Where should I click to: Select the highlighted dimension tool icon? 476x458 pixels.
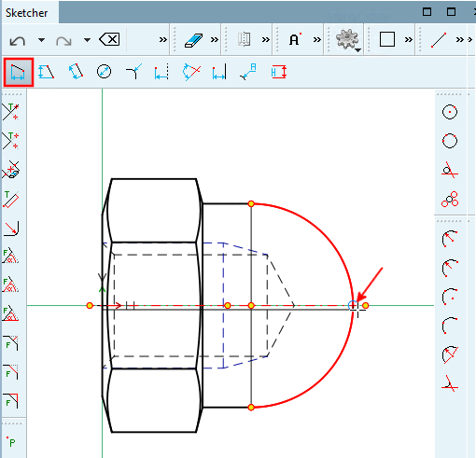click(18, 72)
